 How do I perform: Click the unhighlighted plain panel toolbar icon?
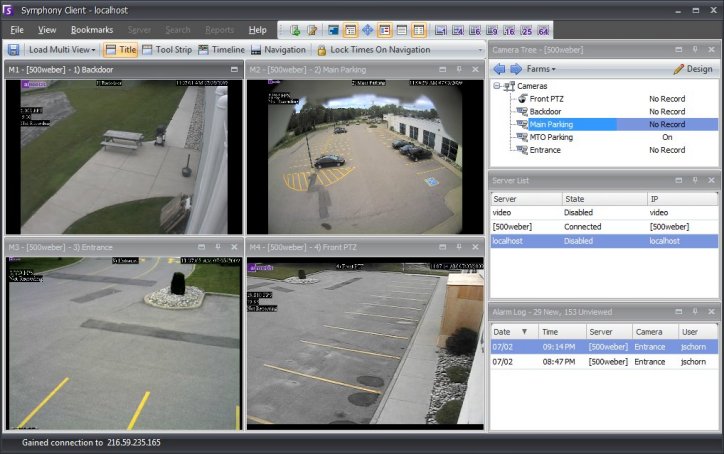point(402,30)
